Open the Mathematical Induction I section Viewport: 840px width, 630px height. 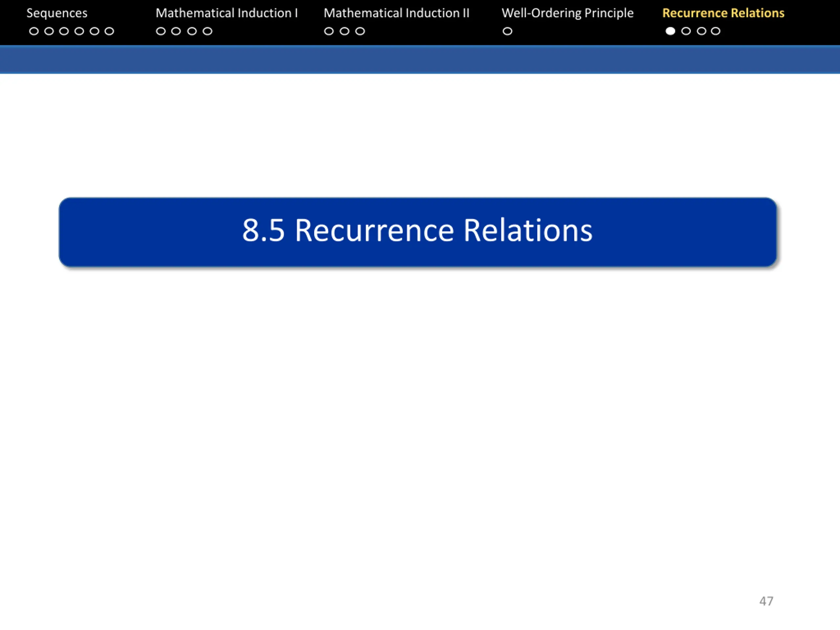click(x=227, y=13)
